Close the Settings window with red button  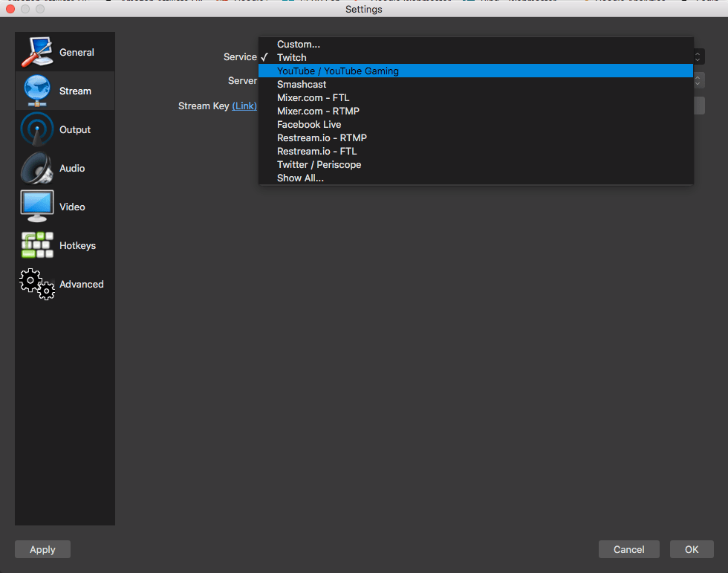[10, 9]
